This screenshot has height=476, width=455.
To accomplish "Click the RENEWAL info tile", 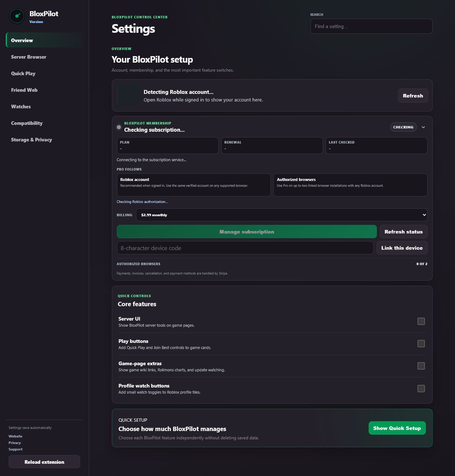I will 272,145.
